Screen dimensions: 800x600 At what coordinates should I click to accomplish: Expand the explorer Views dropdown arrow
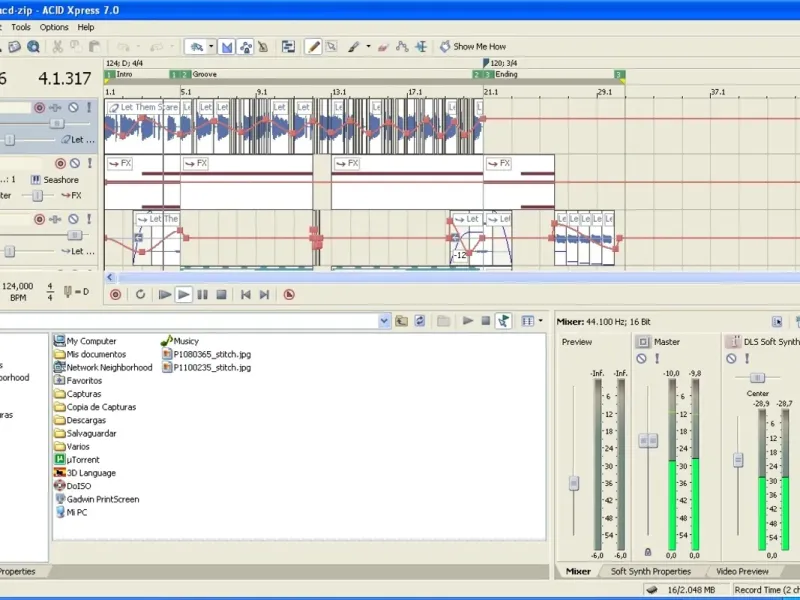click(x=541, y=321)
